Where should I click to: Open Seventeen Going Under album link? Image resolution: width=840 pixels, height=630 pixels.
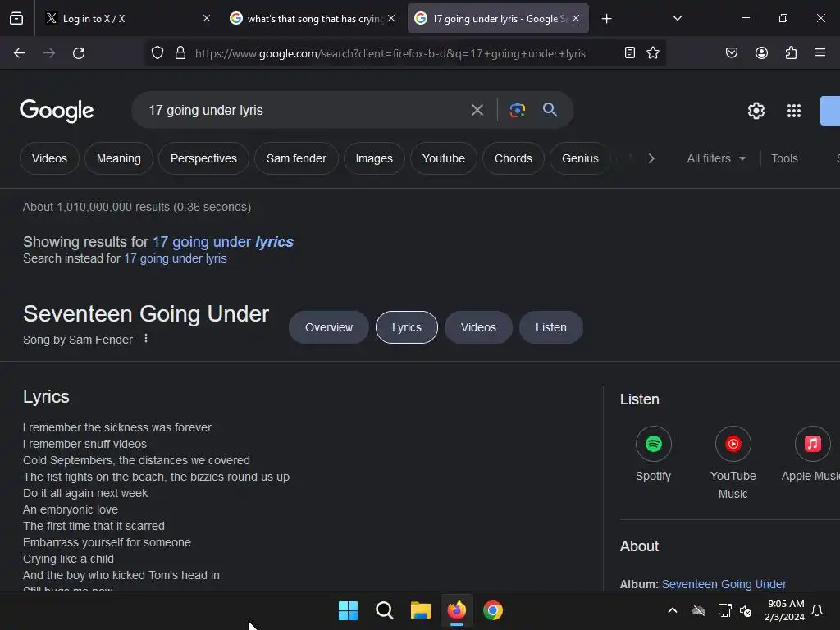coord(724,584)
